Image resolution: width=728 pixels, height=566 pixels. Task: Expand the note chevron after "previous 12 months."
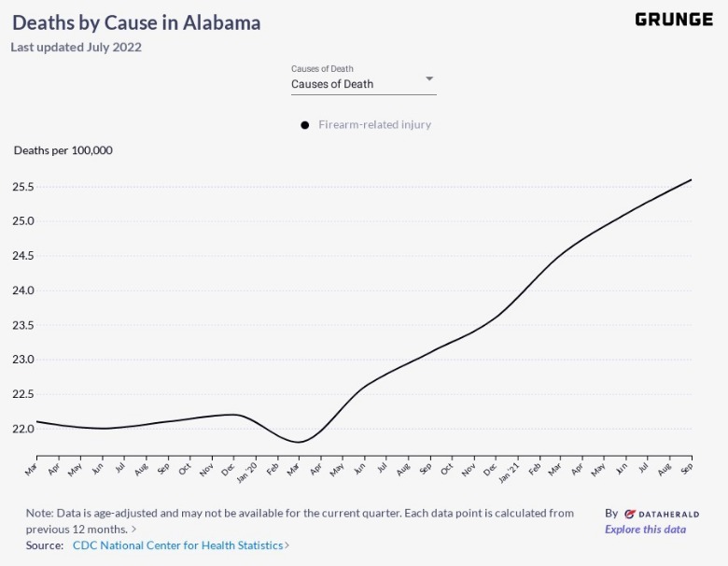134,530
